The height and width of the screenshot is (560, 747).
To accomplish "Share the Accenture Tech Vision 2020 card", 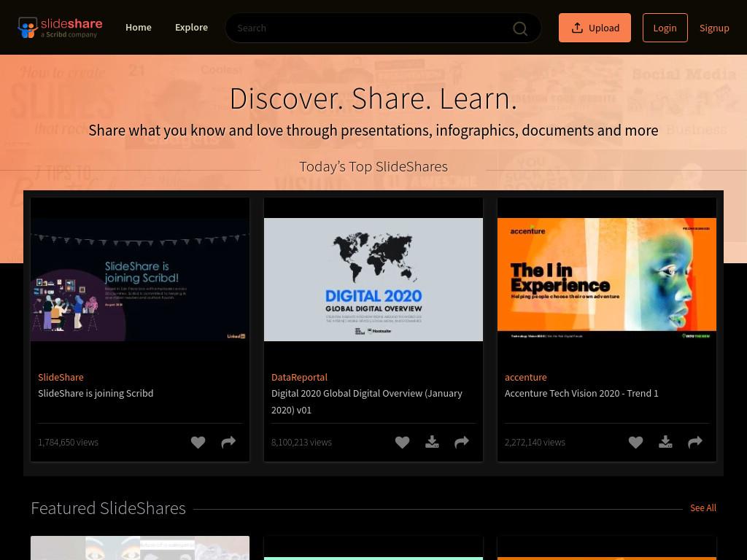I will coord(695,443).
